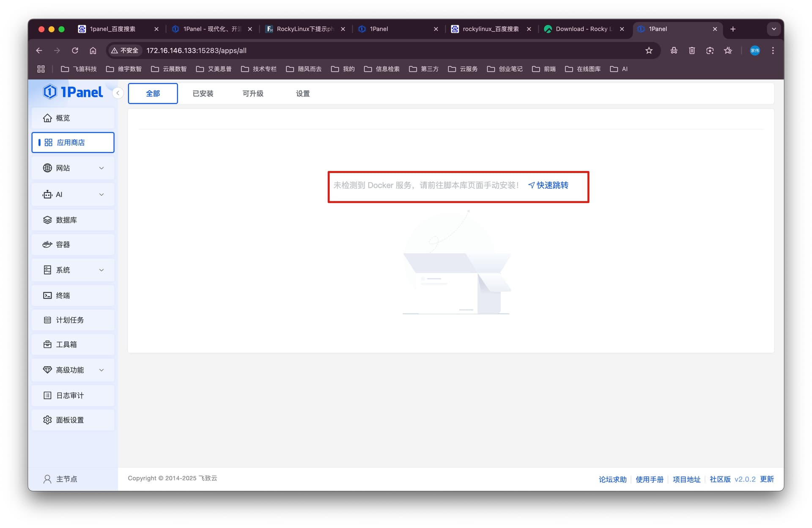Expand the 网站 menu chevron
Viewport: 812px width, 528px height.
(x=101, y=168)
